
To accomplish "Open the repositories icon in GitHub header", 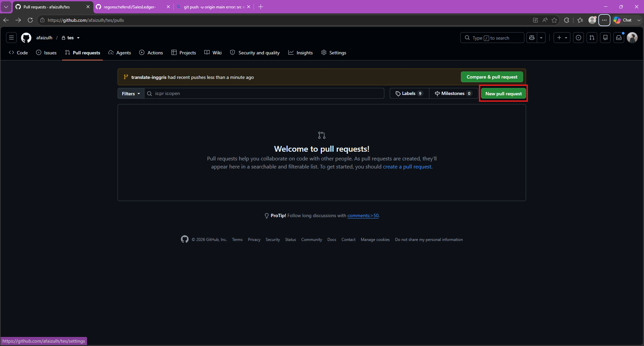I will [605, 38].
